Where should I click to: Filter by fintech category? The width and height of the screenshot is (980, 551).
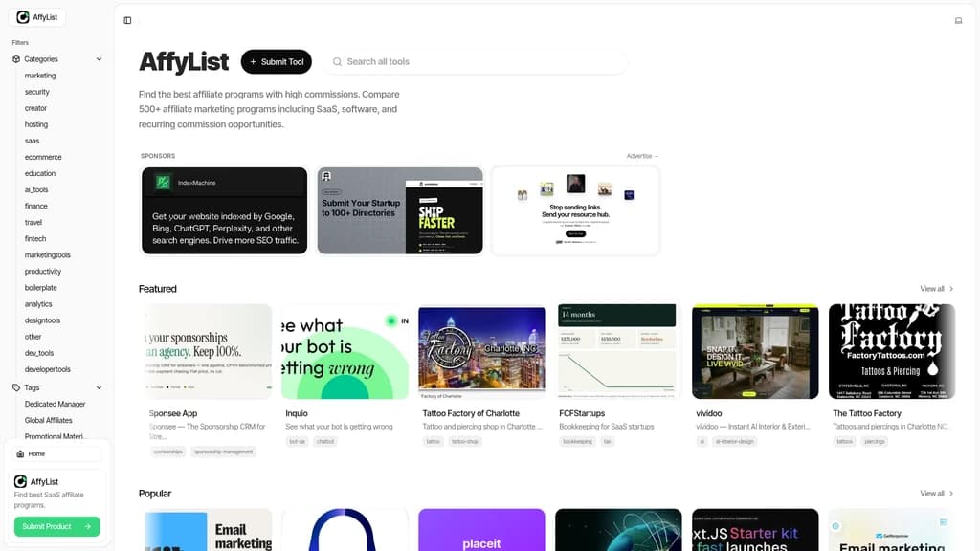click(x=35, y=238)
